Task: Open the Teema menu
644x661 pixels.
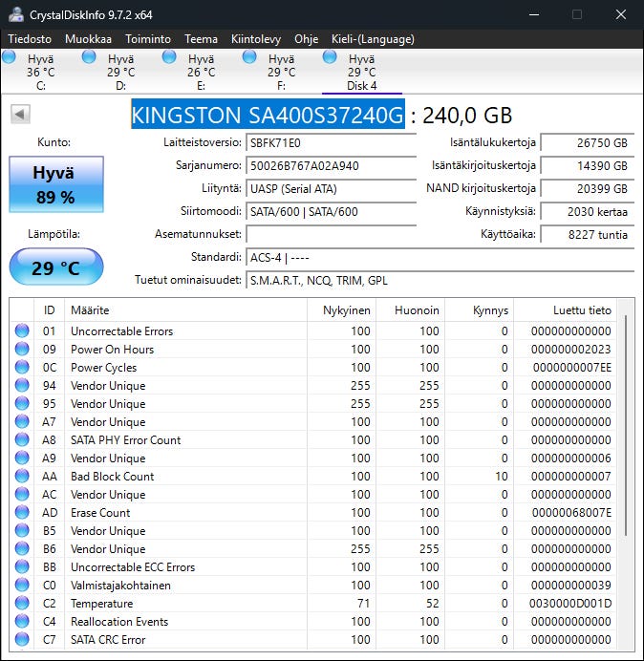Action: click(201, 39)
